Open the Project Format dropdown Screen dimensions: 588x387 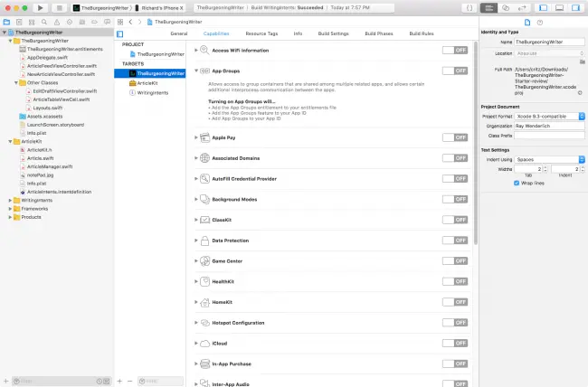[x=549, y=117]
